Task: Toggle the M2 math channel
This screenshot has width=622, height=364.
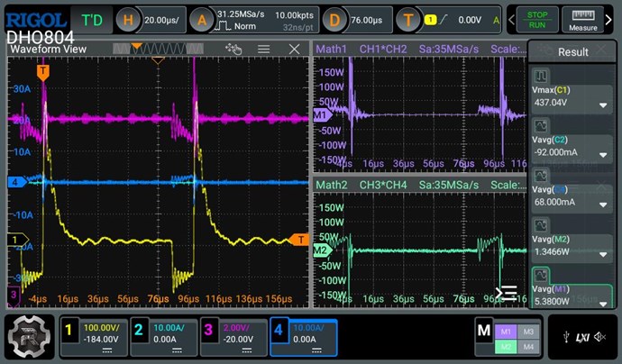Action: tap(506, 347)
